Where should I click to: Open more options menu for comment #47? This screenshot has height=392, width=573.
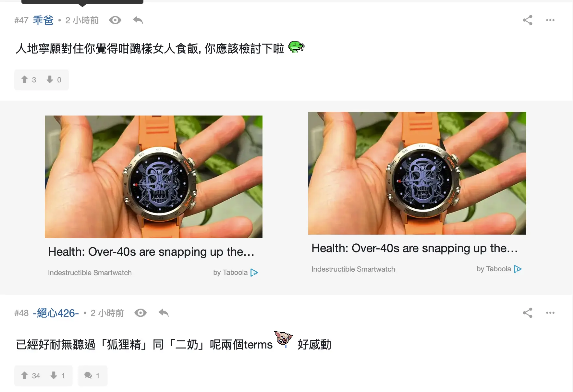(x=550, y=20)
